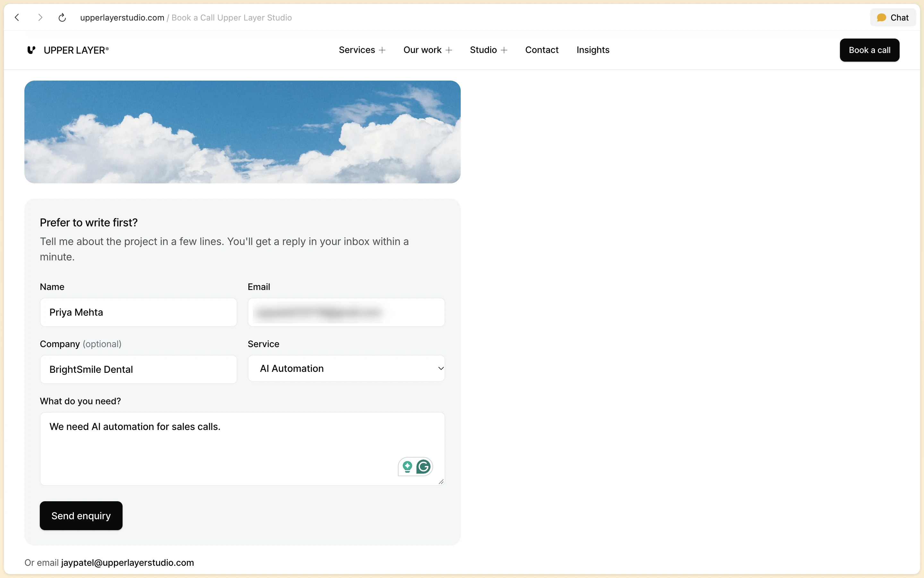Click the textarea resize handle corner
The width and height of the screenshot is (924, 578).
(x=441, y=482)
